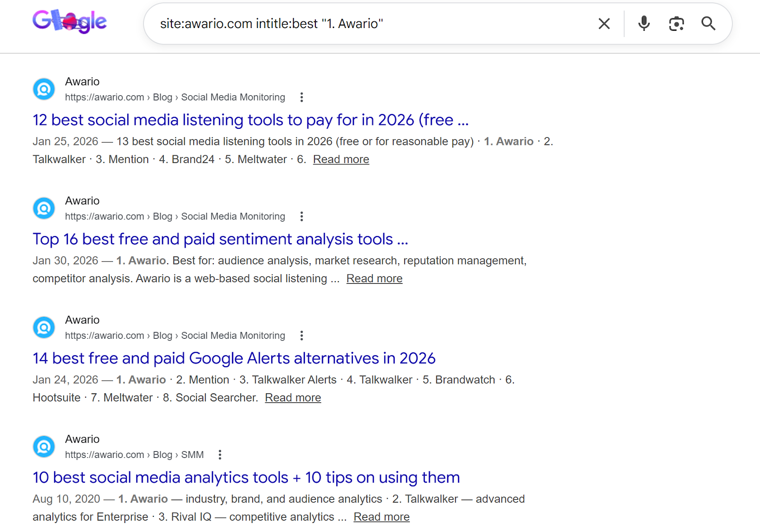Clear the search query with X icon
The width and height of the screenshot is (760, 532).
tap(604, 24)
